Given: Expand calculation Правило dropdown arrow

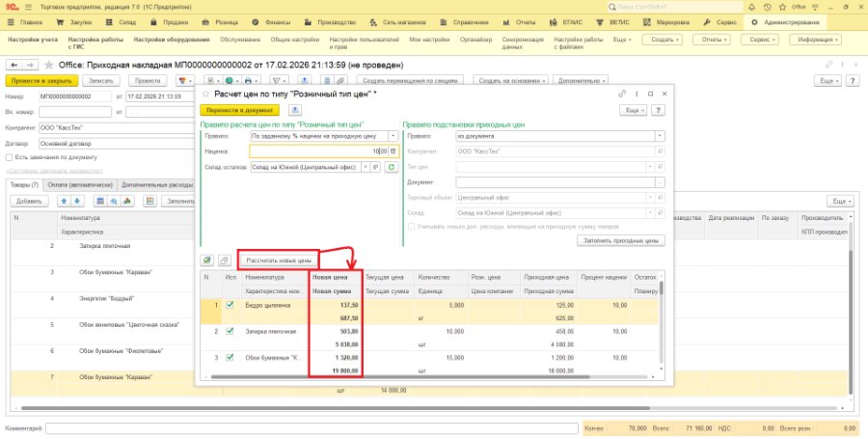Looking at the screenshot, I should pyautogui.click(x=393, y=136).
